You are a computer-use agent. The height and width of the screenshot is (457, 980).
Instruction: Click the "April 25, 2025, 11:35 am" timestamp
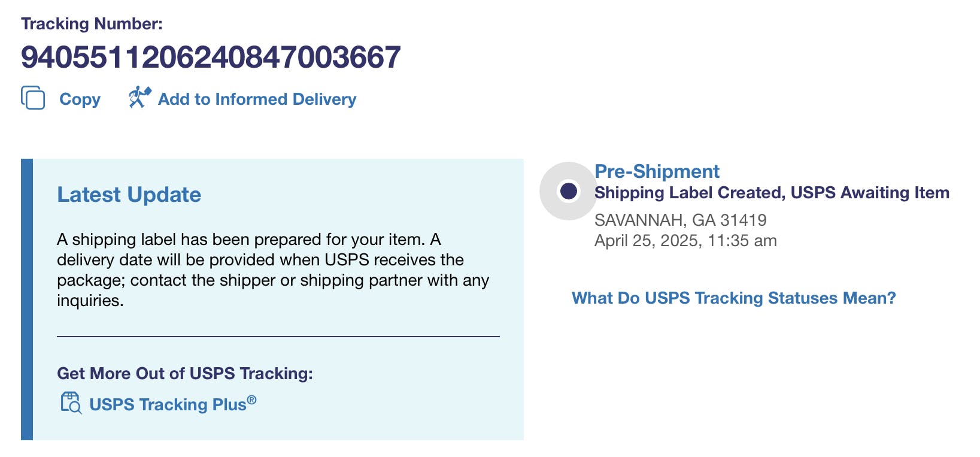[685, 241]
